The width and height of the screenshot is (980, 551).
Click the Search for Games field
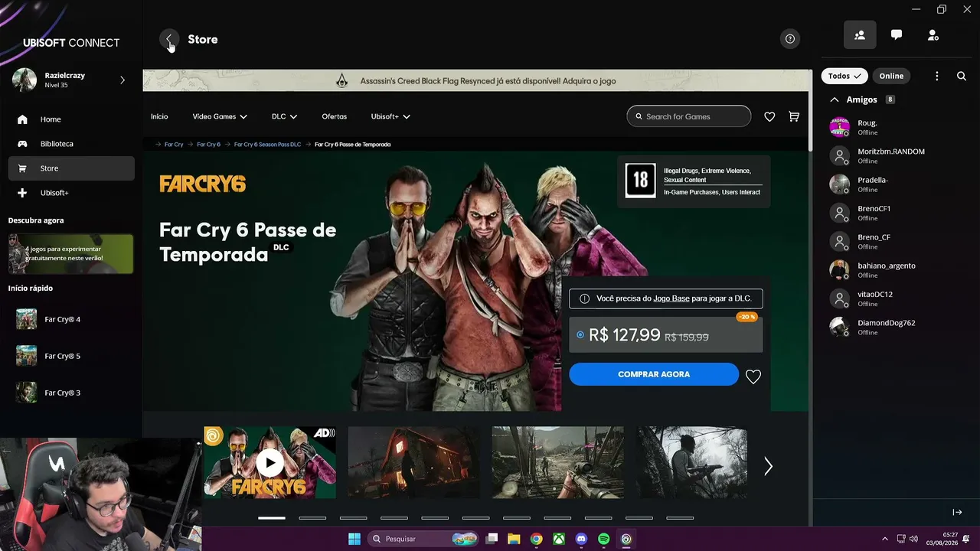[x=689, y=116]
